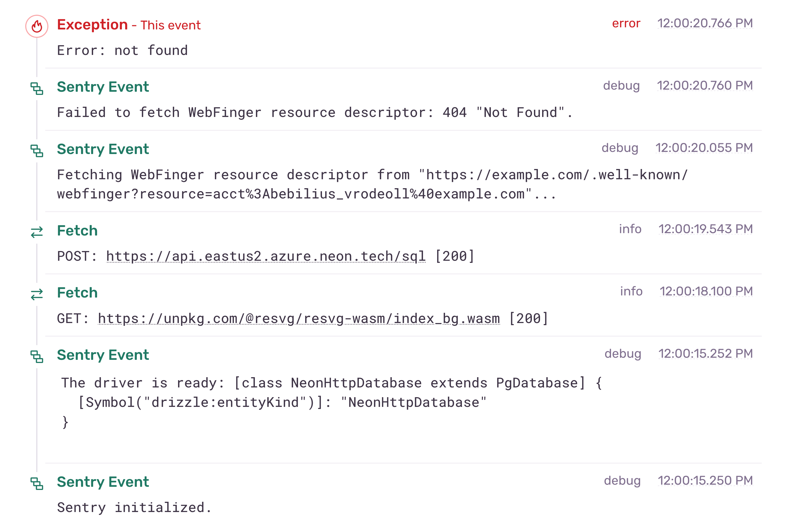Click the 12:00:20.055 PM timestamp
Screen dimensions: 787x532
[704, 148]
